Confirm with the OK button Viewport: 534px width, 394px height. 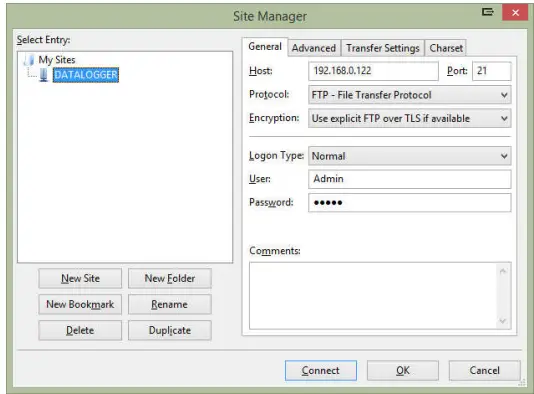click(x=403, y=370)
